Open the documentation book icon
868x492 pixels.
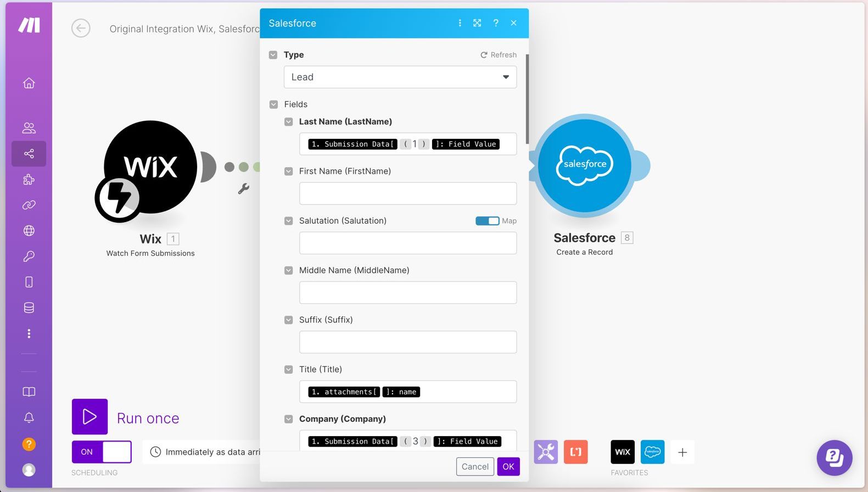[29, 392]
